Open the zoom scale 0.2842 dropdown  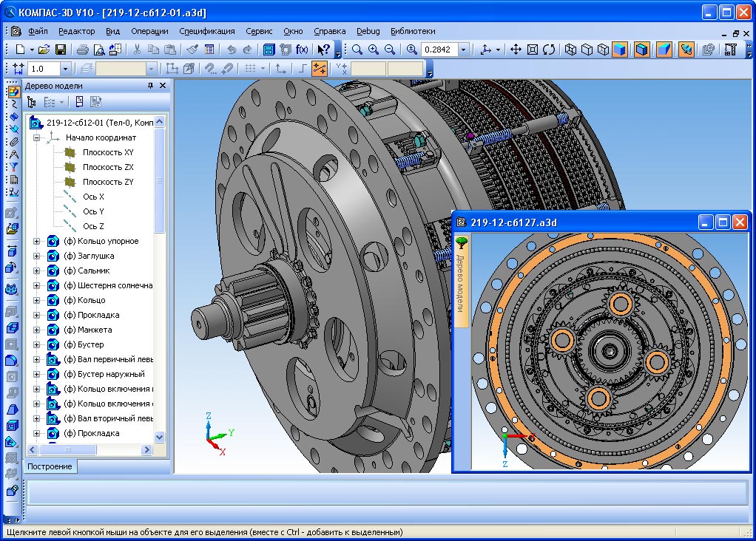(x=464, y=50)
